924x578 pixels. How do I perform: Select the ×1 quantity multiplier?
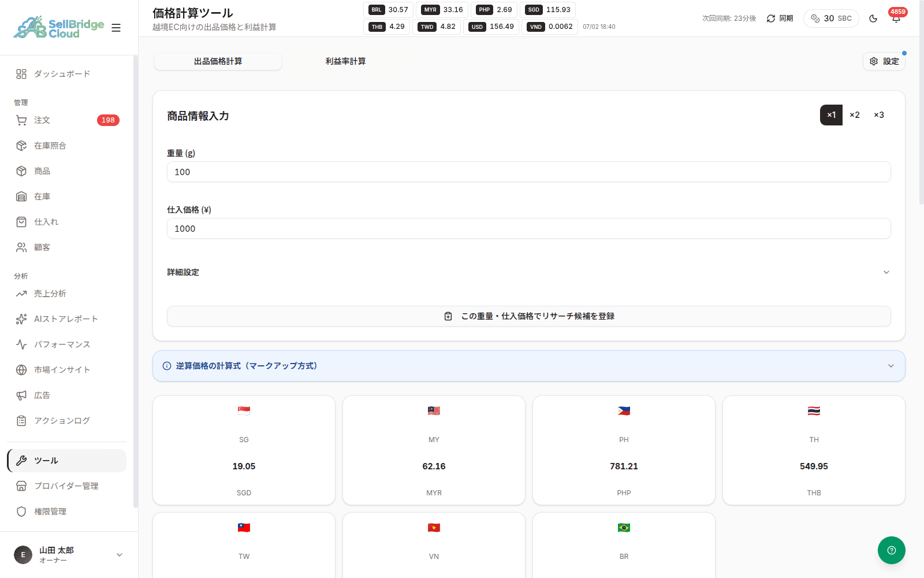pos(831,115)
